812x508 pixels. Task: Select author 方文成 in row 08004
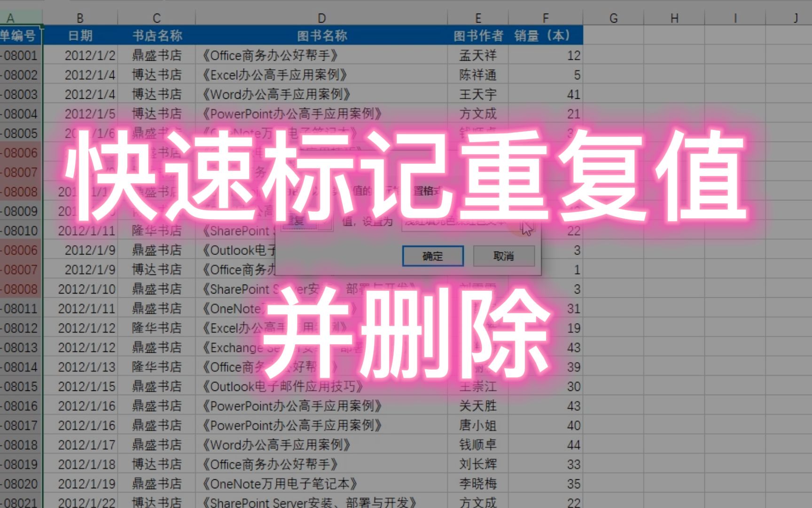pyautogui.click(x=478, y=113)
